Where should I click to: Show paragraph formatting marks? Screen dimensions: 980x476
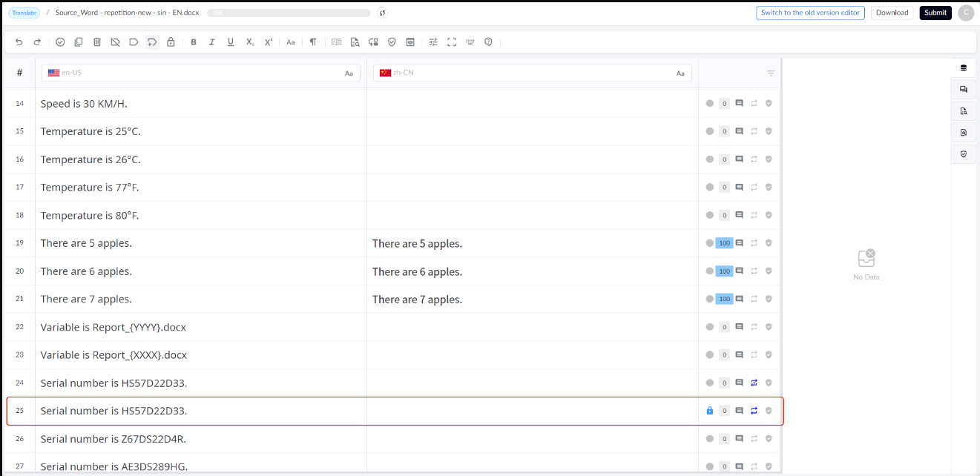pyautogui.click(x=313, y=42)
